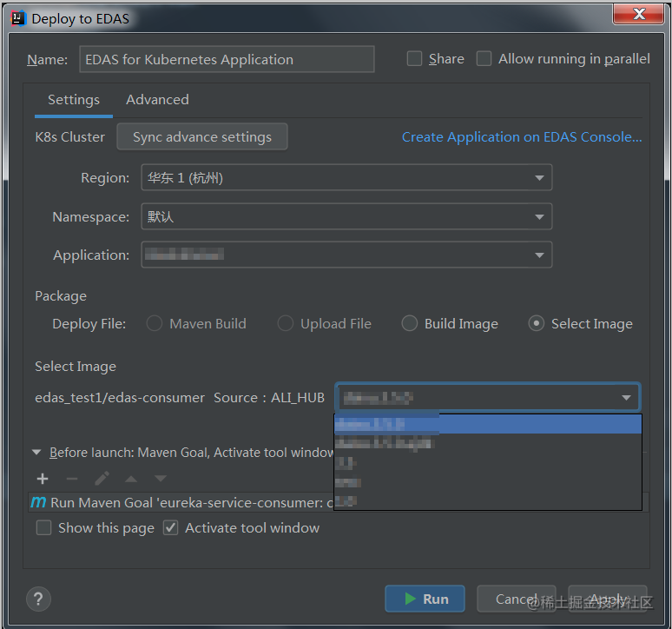Click the move down triangle icon

click(x=161, y=479)
